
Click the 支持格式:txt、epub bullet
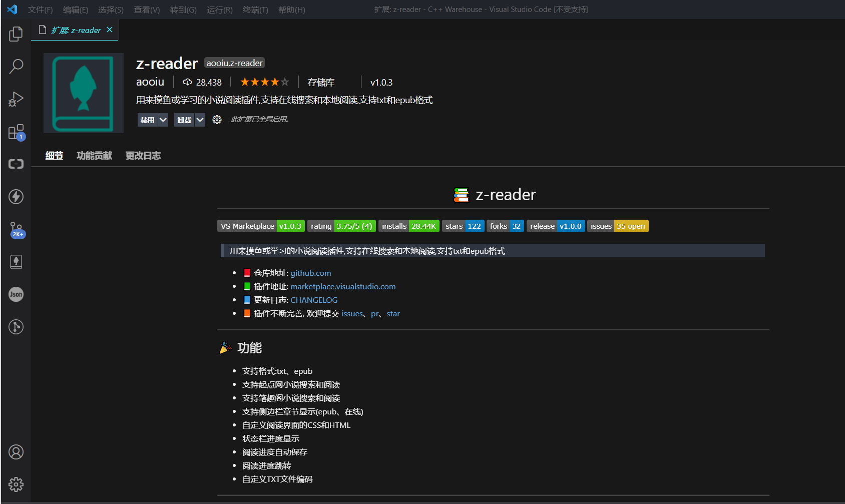277,371
